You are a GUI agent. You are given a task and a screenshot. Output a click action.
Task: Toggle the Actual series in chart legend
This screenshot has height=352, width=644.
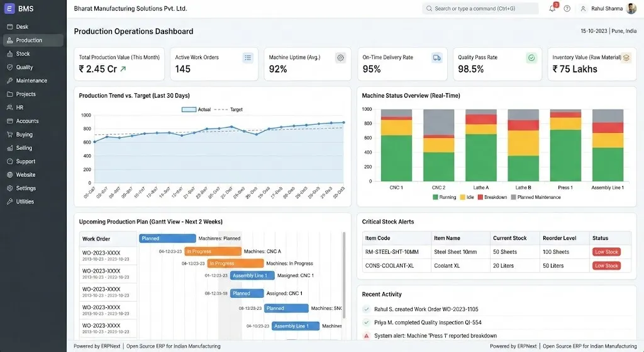coord(196,110)
